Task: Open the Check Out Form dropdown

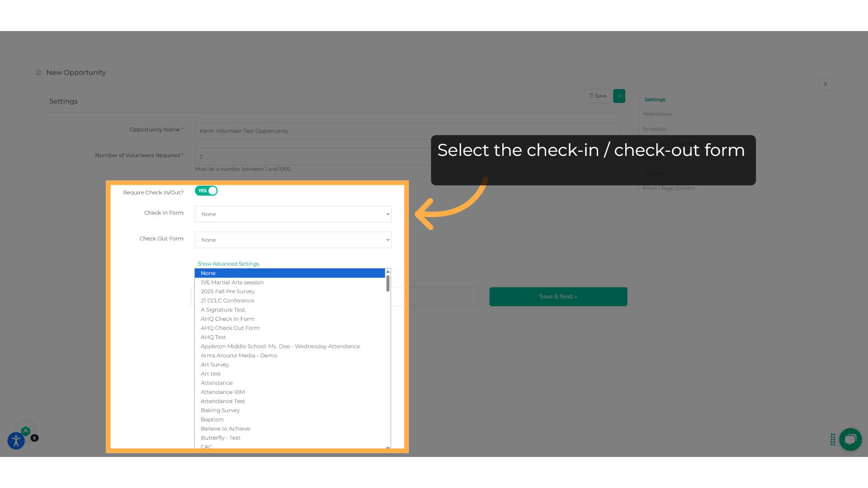Action: coord(293,240)
